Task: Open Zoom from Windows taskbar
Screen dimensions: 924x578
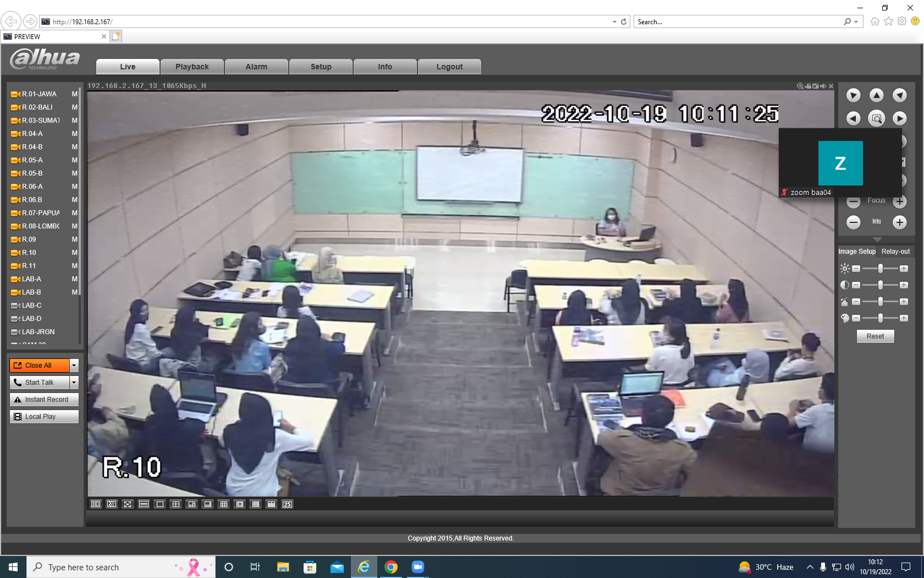Action: click(418, 567)
